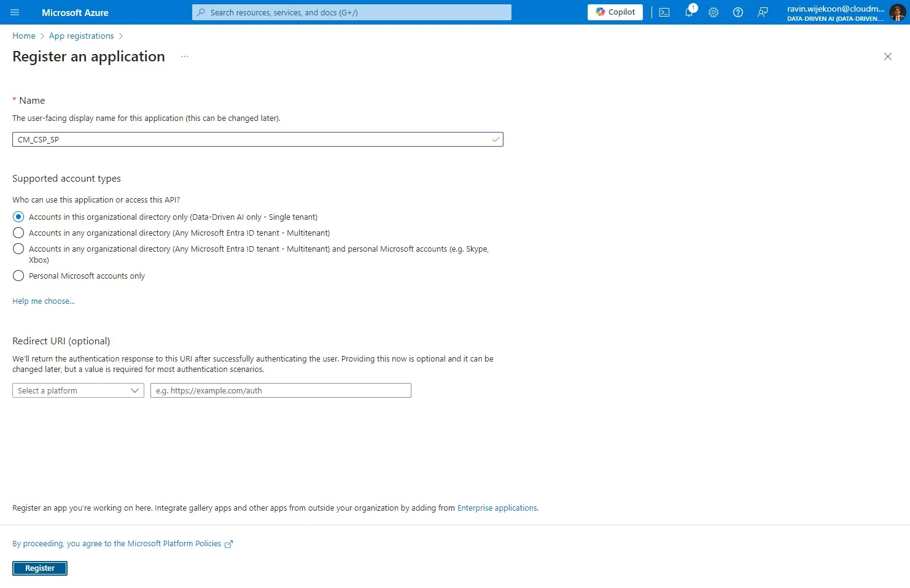Select Personal Microsoft accounts only
Image resolution: width=910 pixels, height=588 pixels.
(x=18, y=276)
